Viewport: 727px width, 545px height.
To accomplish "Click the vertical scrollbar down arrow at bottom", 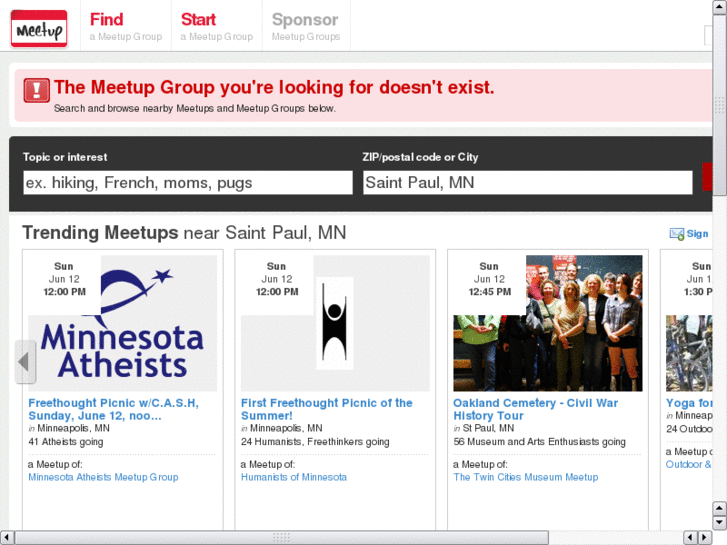I will (720, 523).
